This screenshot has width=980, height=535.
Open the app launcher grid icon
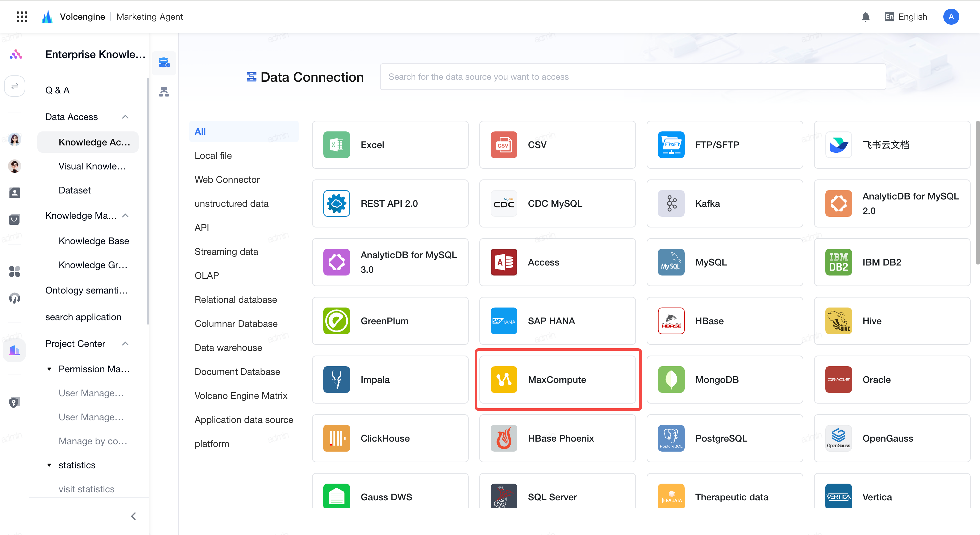point(22,16)
